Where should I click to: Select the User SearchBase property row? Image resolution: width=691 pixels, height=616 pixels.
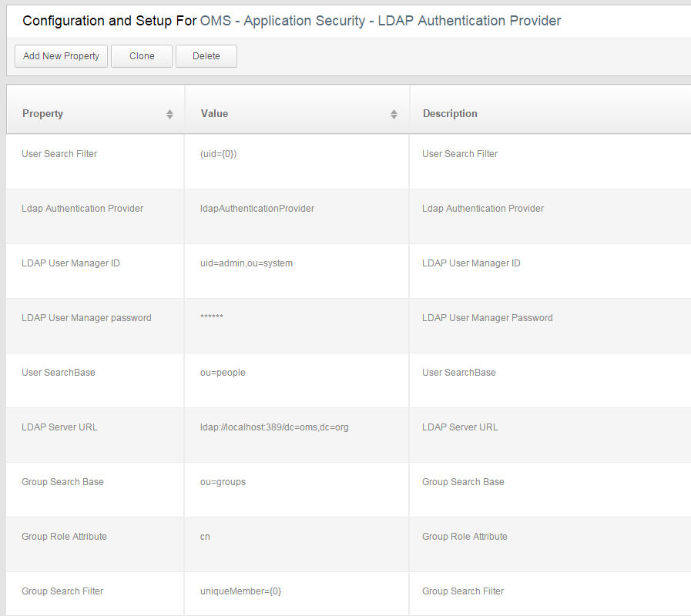(59, 373)
